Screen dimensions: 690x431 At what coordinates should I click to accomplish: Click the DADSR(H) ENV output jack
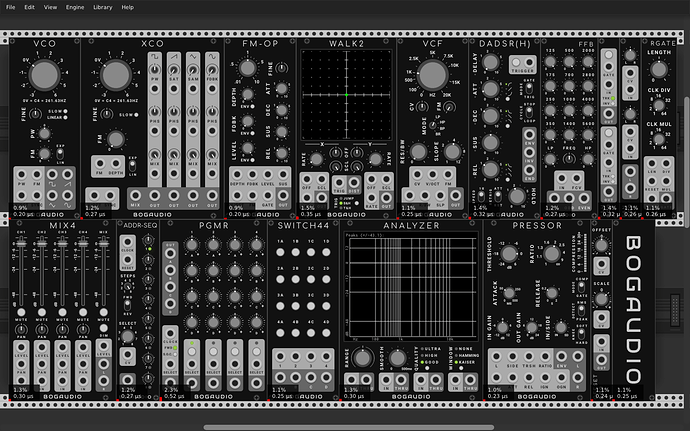(x=529, y=135)
